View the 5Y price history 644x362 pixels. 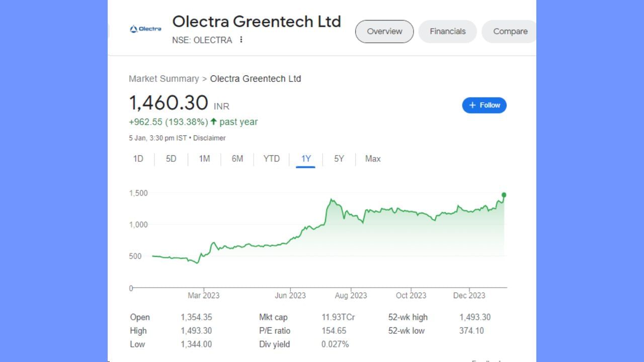tap(339, 159)
